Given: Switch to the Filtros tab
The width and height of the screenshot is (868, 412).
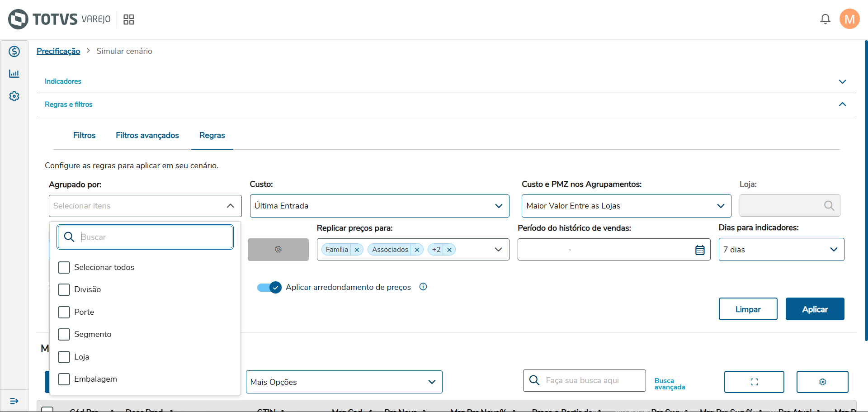Looking at the screenshot, I should click(85, 135).
